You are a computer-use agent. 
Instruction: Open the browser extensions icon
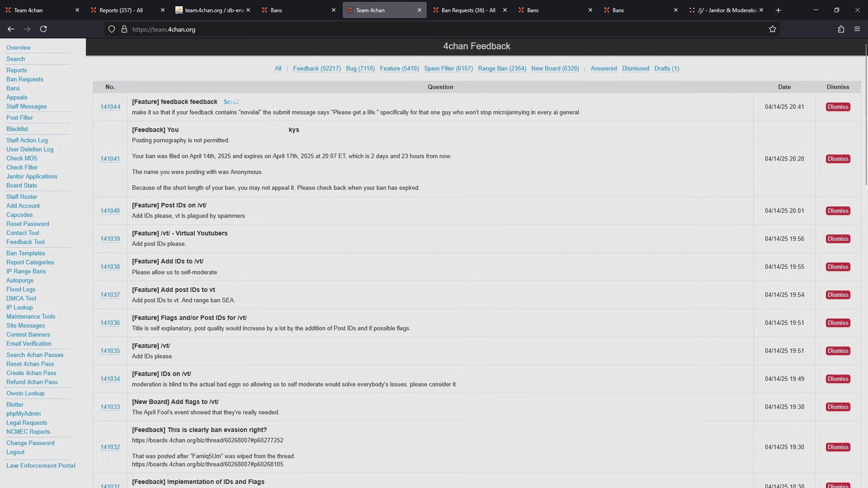pos(841,29)
